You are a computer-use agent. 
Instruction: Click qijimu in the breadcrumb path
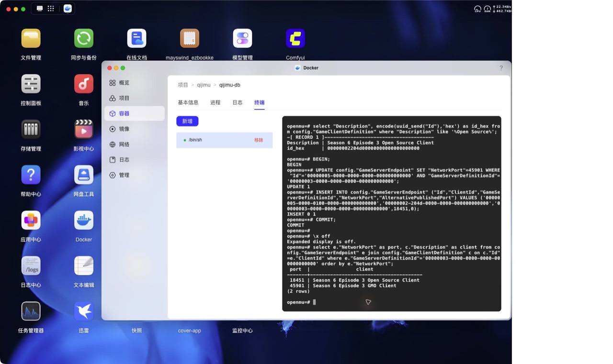pyautogui.click(x=204, y=85)
